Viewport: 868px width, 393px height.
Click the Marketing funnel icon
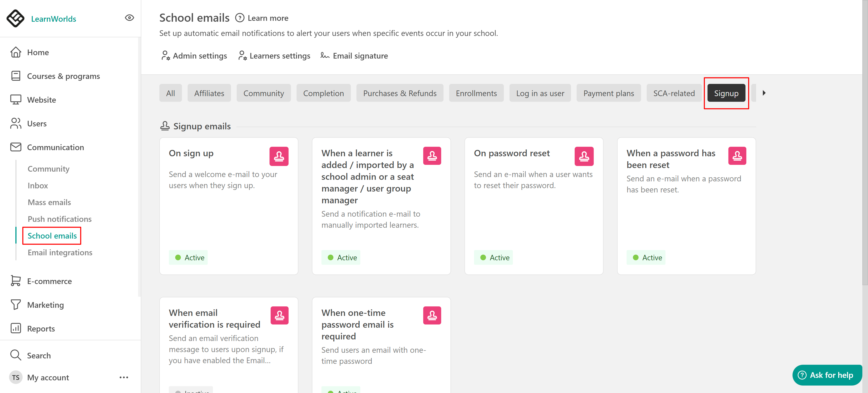(16, 305)
